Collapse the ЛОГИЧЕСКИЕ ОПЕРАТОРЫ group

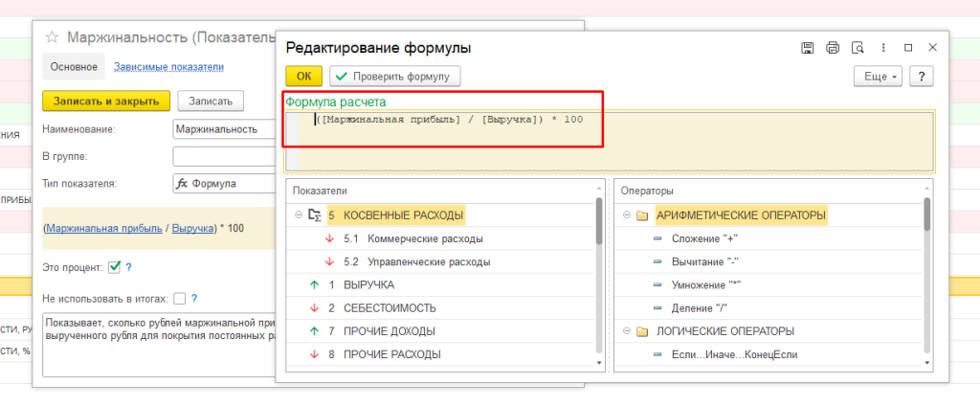click(626, 331)
